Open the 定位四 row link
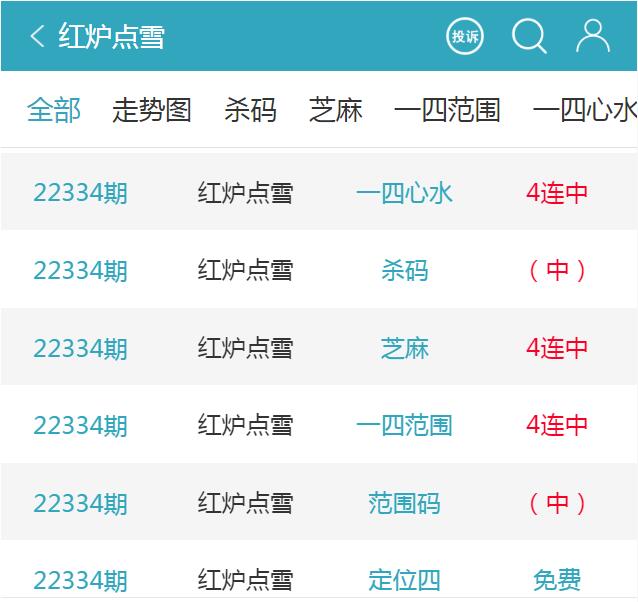The width and height of the screenshot is (638, 602). click(404, 580)
